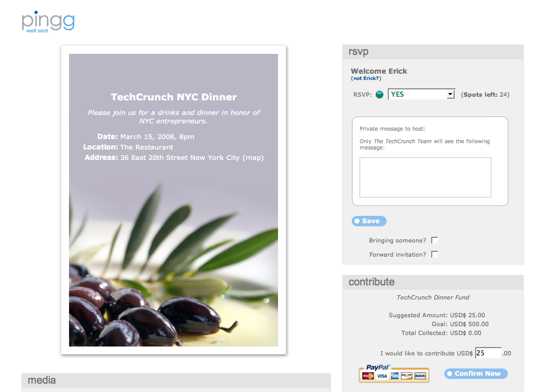Click the not Erick? link
Image resolution: width=553 pixels, height=392 pixels.
[366, 78]
